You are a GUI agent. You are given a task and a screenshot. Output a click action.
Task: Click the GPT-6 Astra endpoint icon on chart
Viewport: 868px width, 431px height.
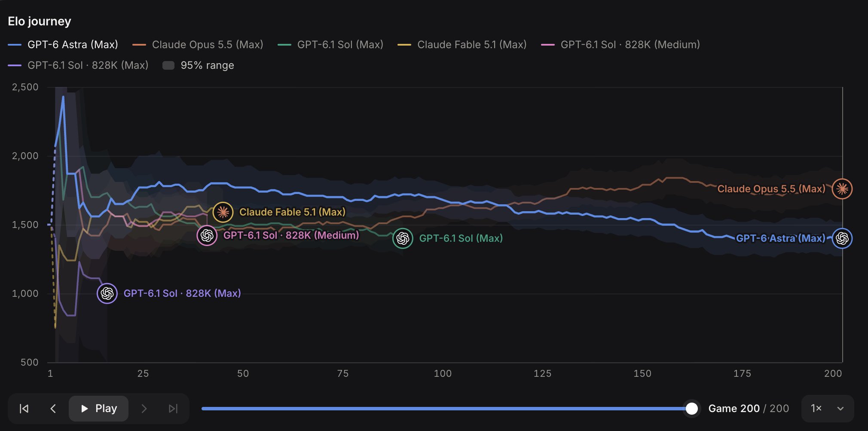pyautogui.click(x=842, y=238)
